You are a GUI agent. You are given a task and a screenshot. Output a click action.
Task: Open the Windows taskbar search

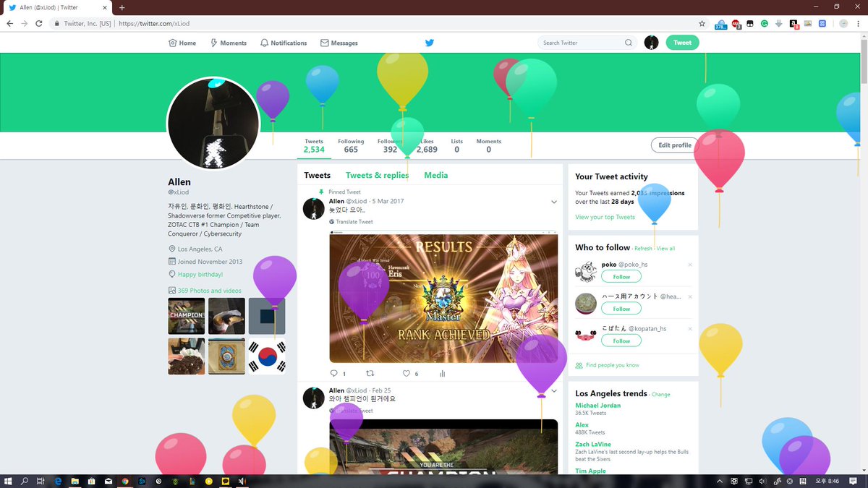[x=24, y=481]
